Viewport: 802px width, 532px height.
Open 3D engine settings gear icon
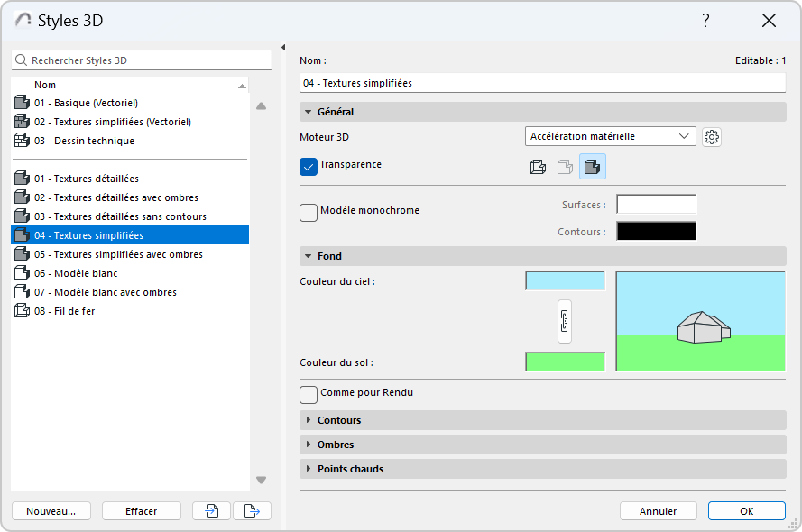pyautogui.click(x=712, y=137)
